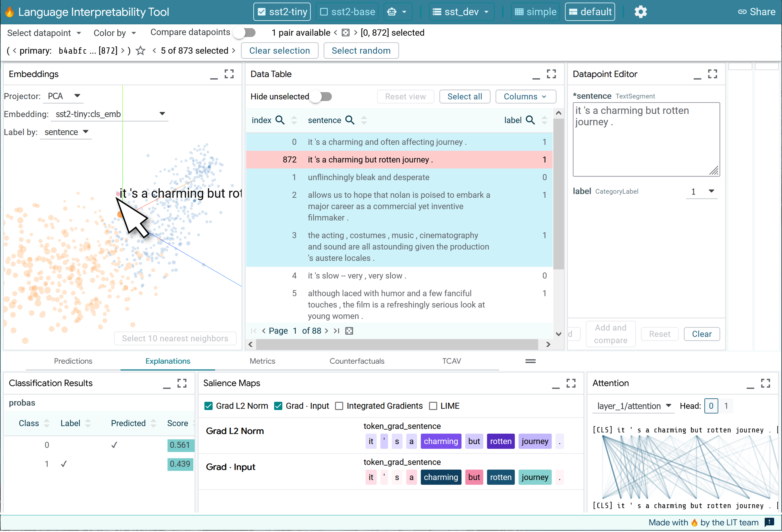Click the feedback icon in the footer
782x532 pixels.
tap(769, 522)
